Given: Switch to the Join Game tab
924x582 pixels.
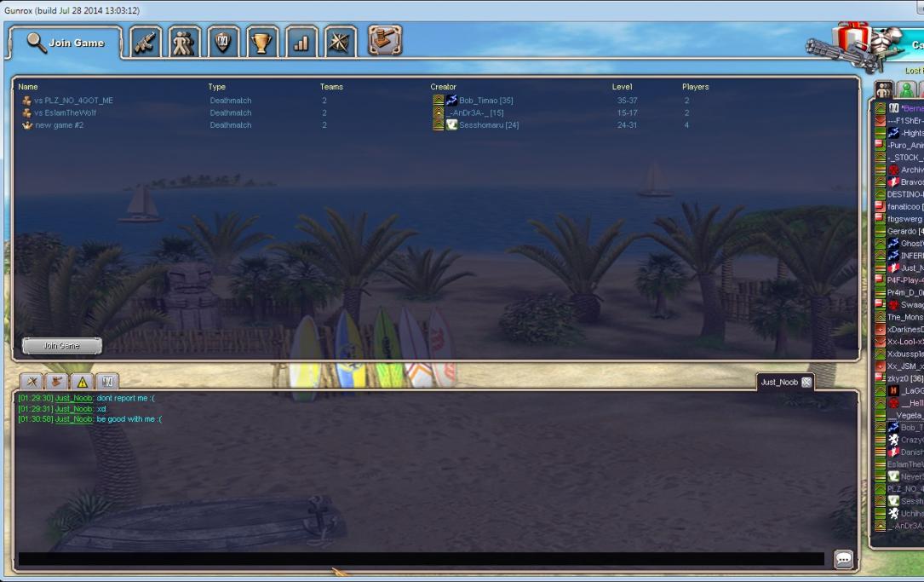Looking at the screenshot, I should click(66, 43).
